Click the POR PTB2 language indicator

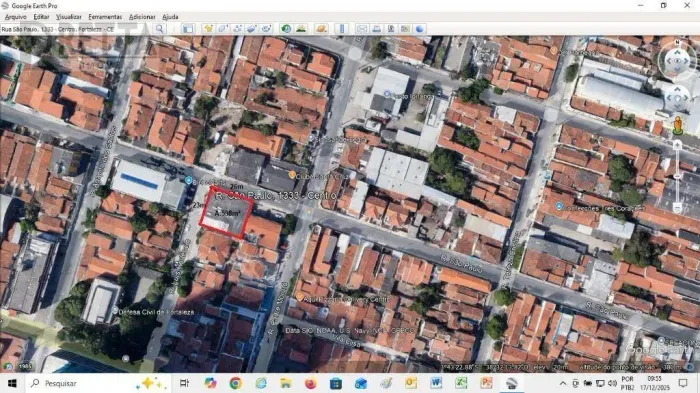pos(627,383)
